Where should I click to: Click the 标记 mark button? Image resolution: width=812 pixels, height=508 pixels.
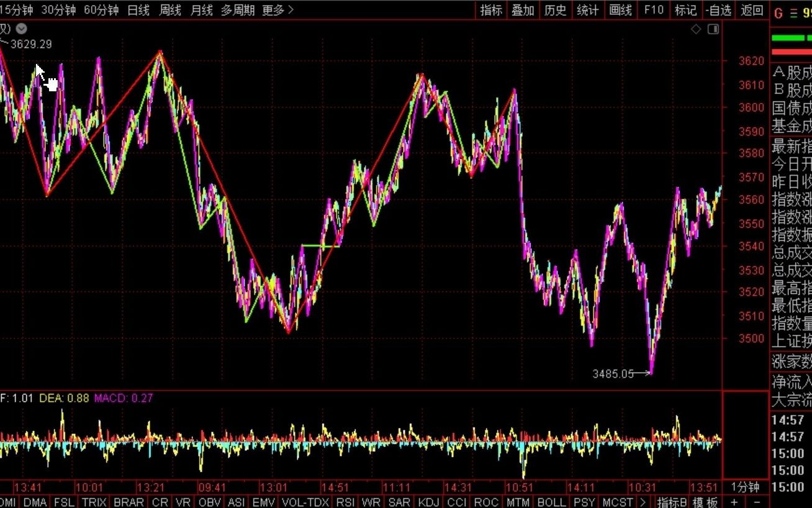[x=686, y=10]
